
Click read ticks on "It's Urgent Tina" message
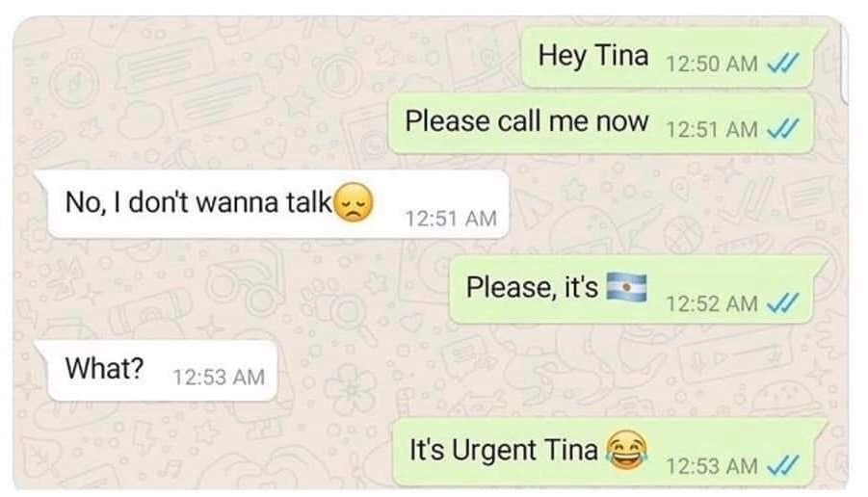coord(782,465)
